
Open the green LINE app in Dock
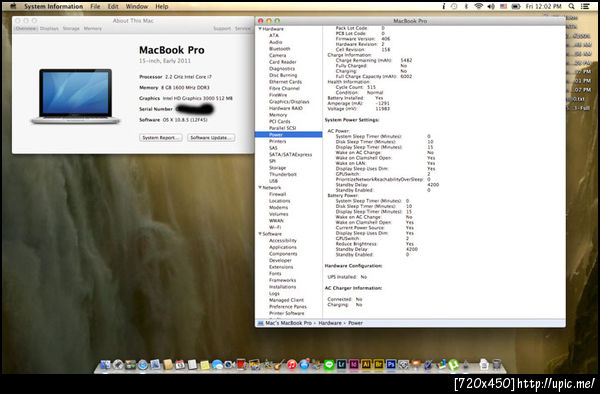pyautogui.click(x=329, y=365)
